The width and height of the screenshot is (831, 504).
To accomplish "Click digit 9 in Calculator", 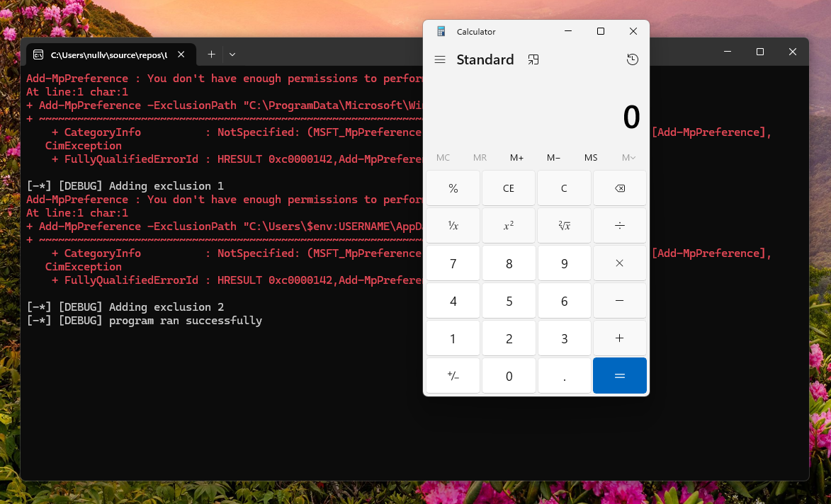I will [564, 263].
